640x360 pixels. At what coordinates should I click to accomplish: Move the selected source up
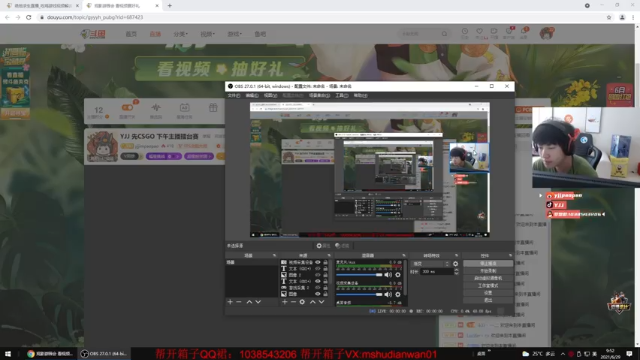point(313,302)
